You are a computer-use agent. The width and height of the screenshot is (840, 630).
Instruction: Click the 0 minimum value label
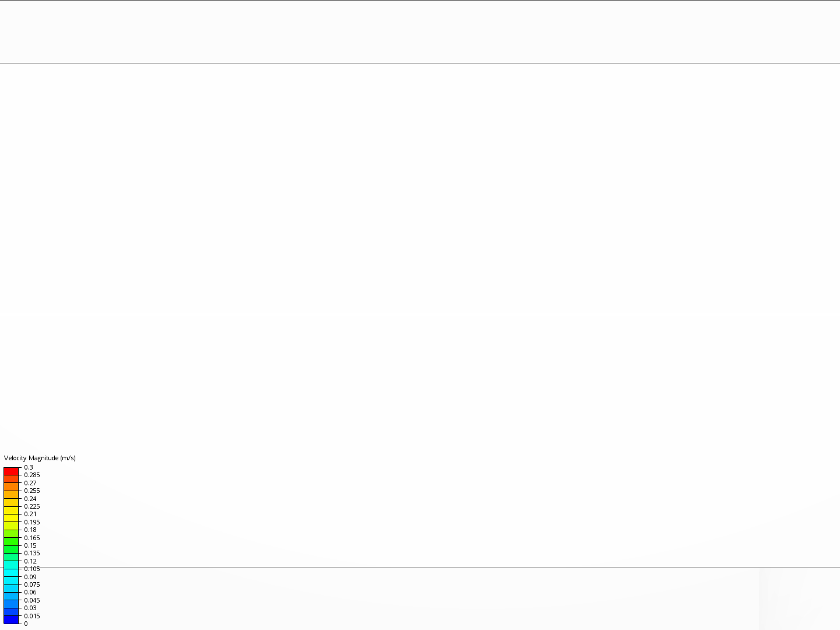point(26,624)
